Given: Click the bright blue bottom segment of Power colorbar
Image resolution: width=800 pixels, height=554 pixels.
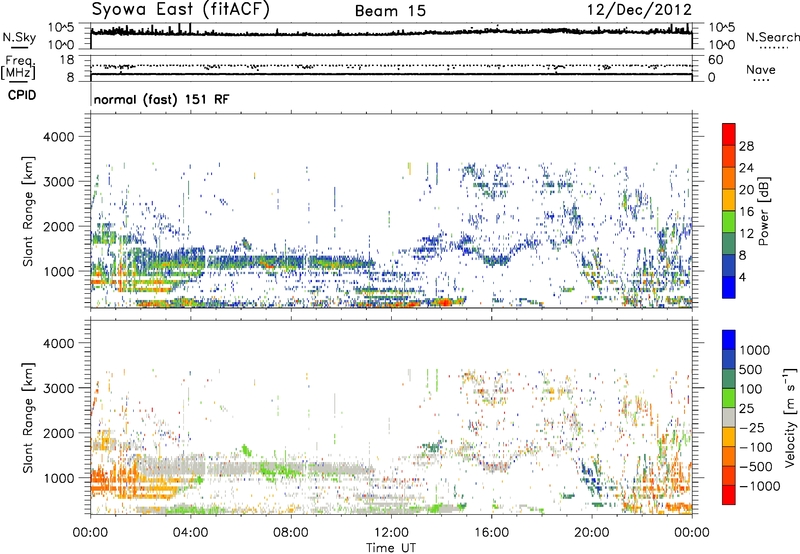Looking at the screenshot, I should click(729, 287).
